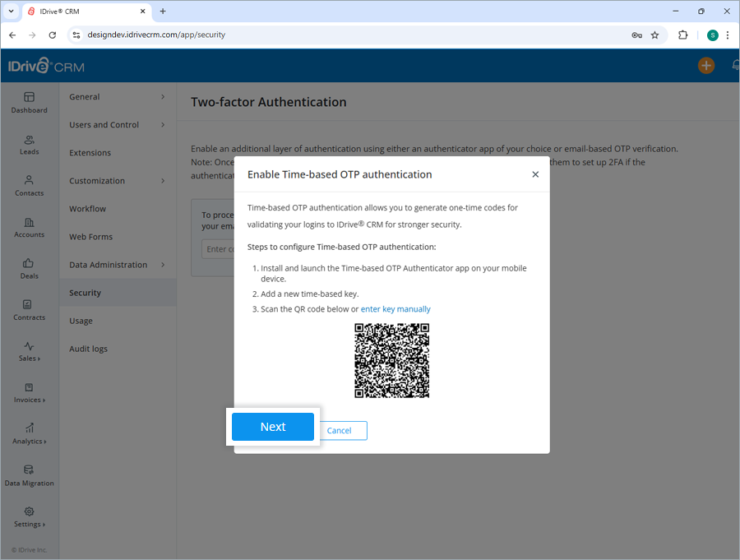
Task: Click the browser profile avatar
Action: pos(713,35)
